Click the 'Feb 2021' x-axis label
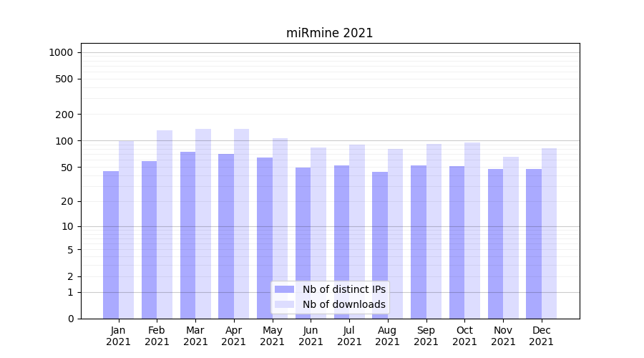 tap(157, 336)
